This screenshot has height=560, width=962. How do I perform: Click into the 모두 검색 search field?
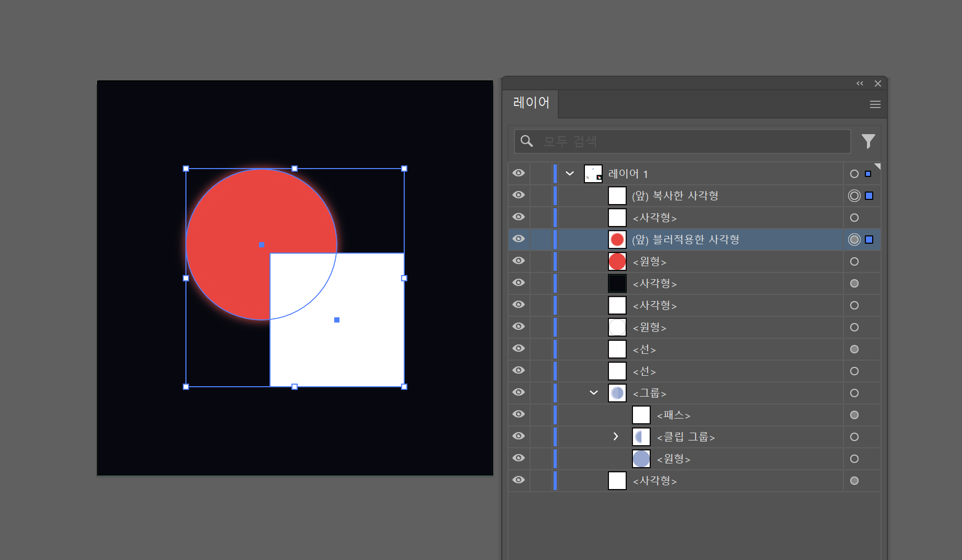682,141
